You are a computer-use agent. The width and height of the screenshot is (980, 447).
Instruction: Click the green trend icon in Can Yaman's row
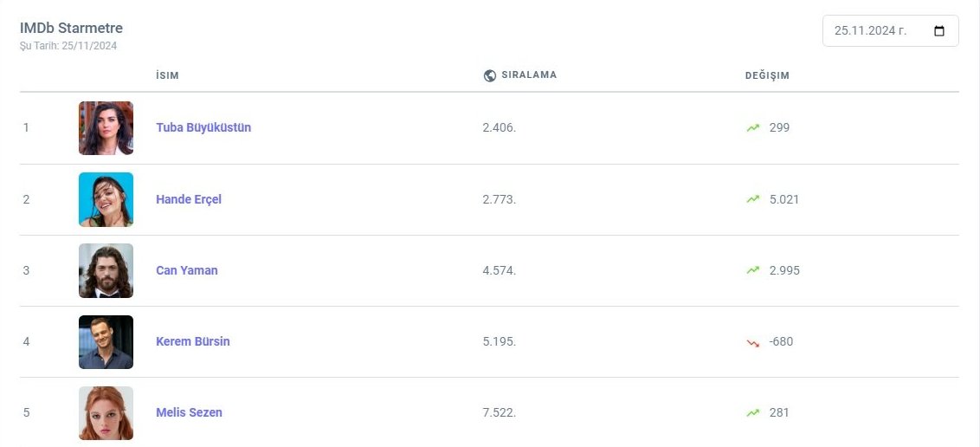pyautogui.click(x=753, y=270)
